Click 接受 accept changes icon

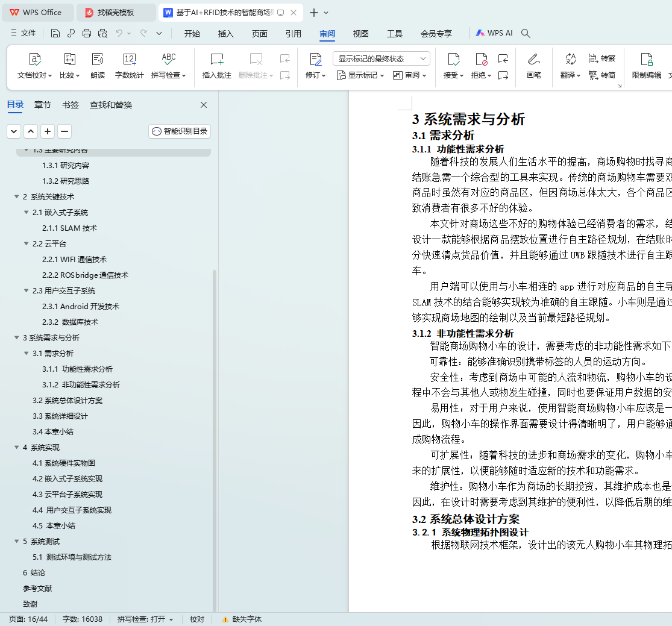point(453,60)
